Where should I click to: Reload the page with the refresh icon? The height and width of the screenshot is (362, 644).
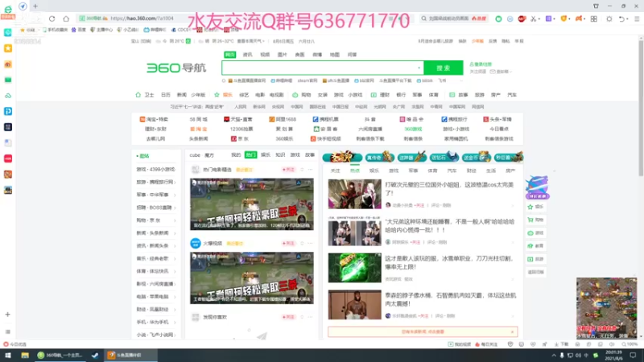point(52,19)
